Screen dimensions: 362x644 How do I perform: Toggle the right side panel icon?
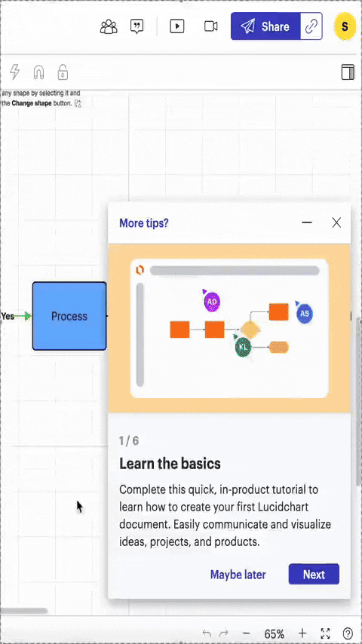pyautogui.click(x=348, y=72)
